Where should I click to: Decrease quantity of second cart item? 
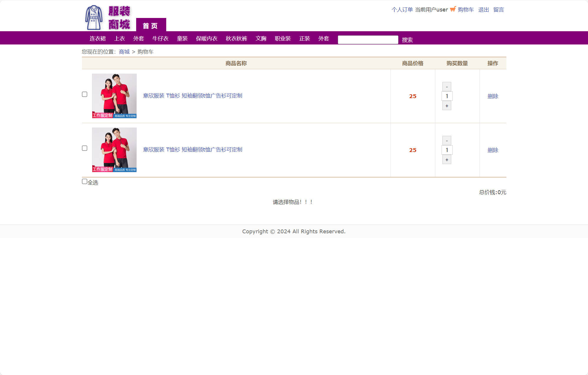click(447, 141)
